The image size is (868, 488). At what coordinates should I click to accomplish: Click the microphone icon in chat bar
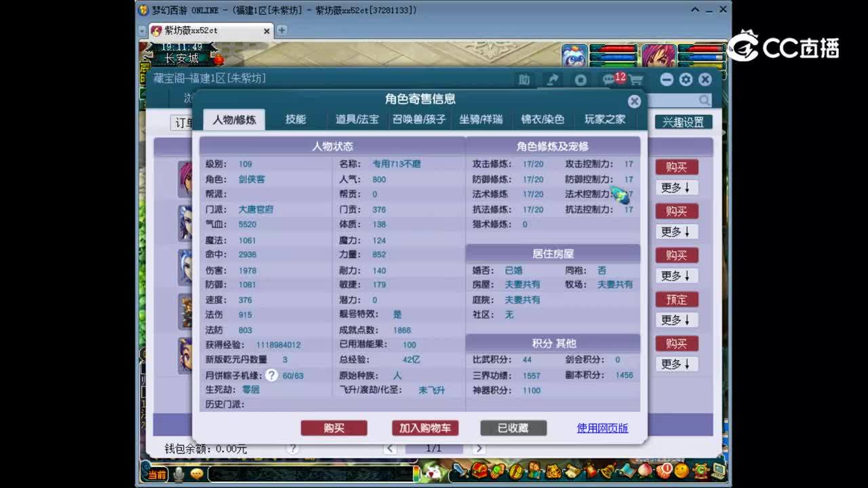pos(178,474)
